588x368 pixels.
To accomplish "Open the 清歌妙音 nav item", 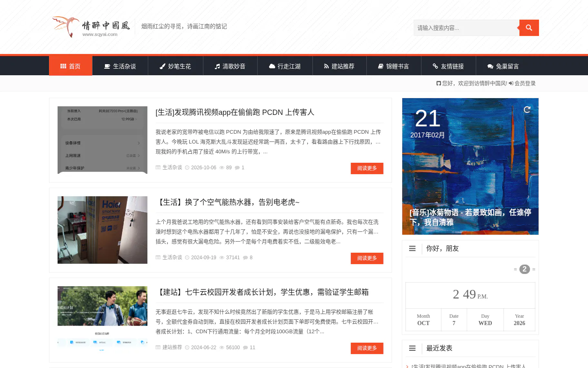I will coord(230,66).
